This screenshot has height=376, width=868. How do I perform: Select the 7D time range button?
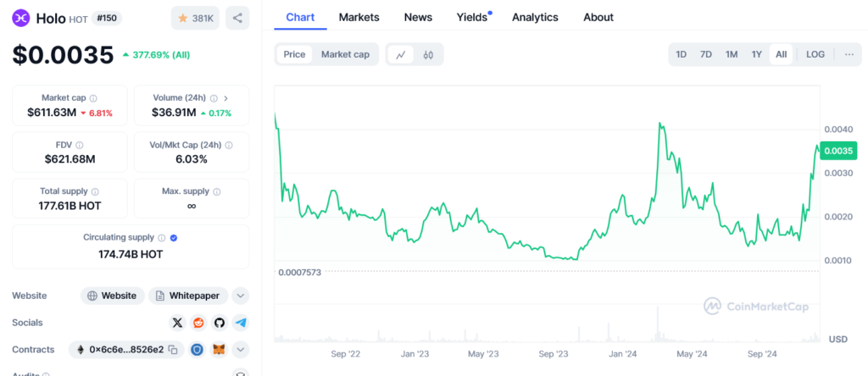[705, 54]
